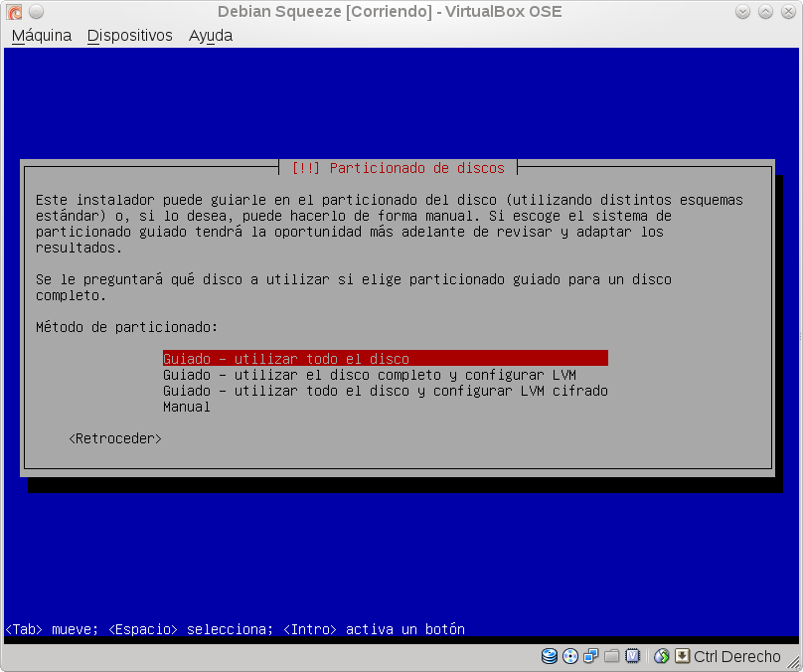Click the Tab/Espacio/Intro keyboard help line
Image resolution: width=803 pixels, height=672 pixels.
click(236, 629)
